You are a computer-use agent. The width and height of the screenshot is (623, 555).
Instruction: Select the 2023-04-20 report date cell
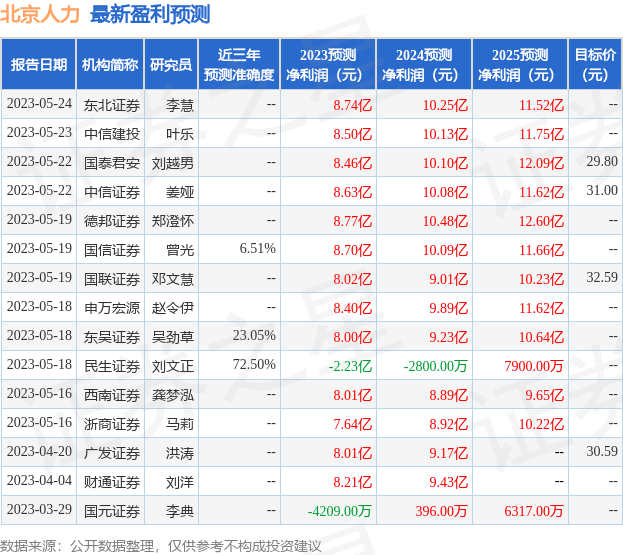pyautogui.click(x=38, y=452)
